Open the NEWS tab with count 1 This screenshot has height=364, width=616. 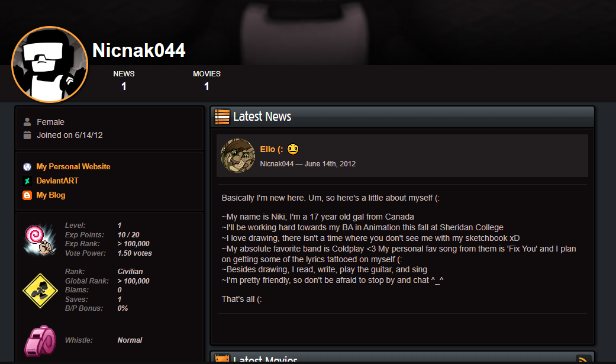point(124,80)
